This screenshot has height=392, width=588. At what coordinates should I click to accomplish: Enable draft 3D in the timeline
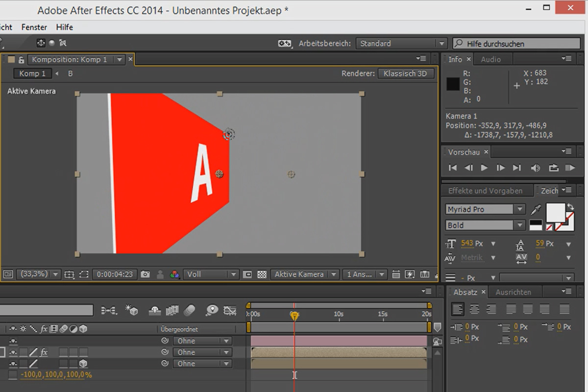[x=132, y=310]
